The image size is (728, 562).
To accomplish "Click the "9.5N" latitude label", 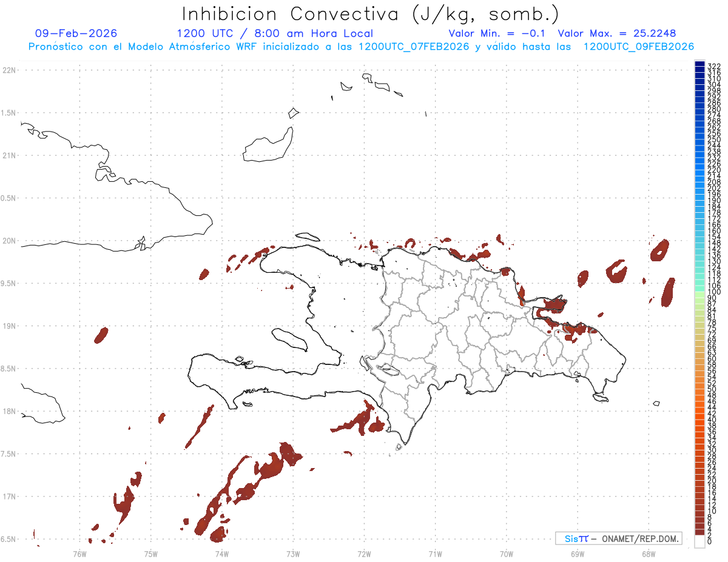I will 8,283.
